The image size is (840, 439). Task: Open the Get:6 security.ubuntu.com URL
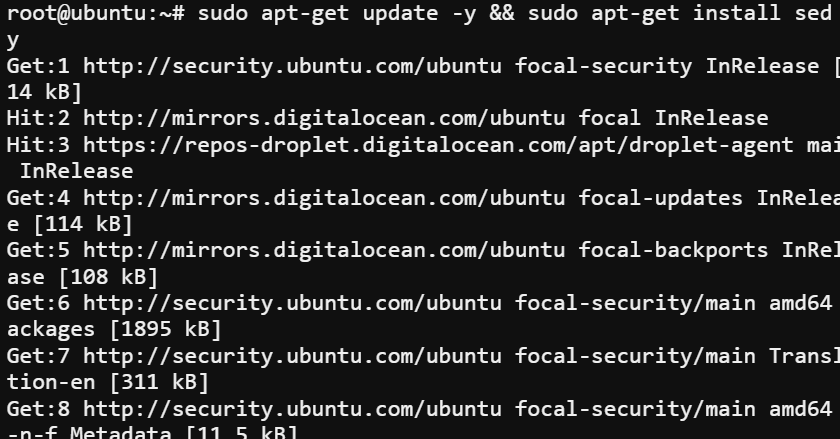tap(292, 303)
